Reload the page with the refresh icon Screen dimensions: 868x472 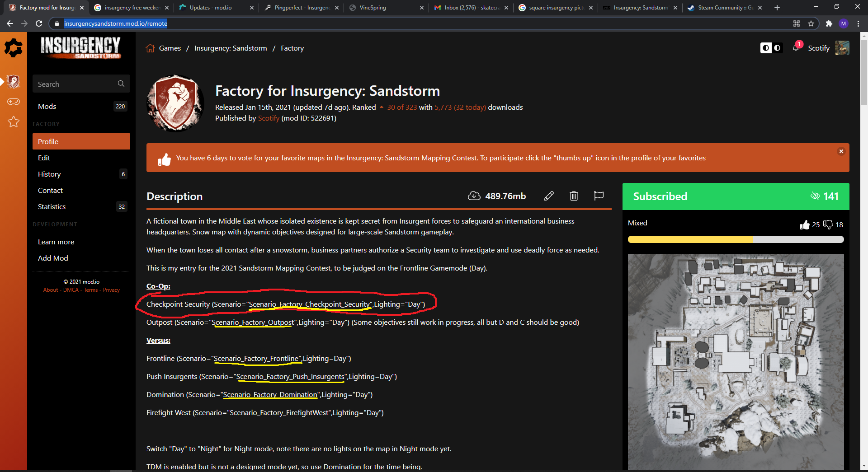[x=39, y=23]
